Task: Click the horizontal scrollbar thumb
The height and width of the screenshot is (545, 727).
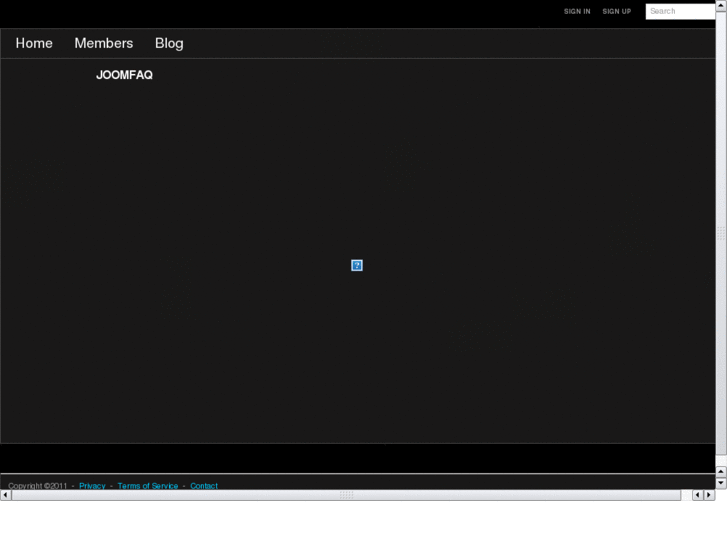Action: [x=346, y=495]
